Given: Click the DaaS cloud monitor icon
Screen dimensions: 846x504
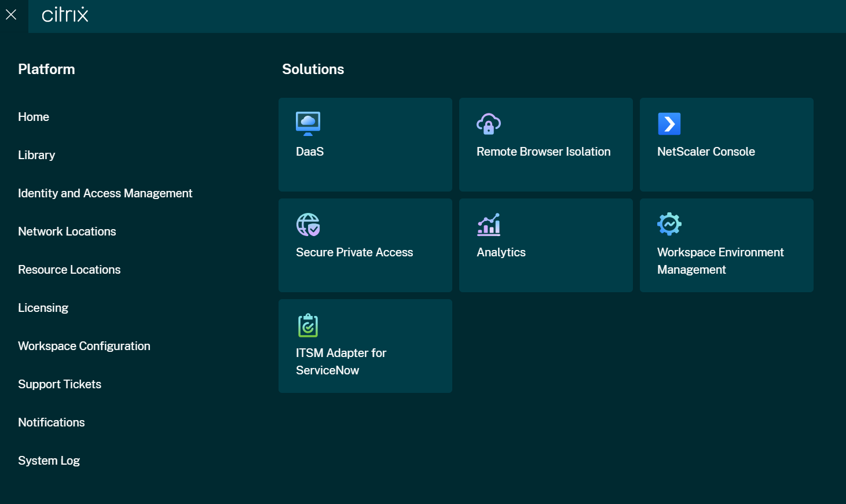Looking at the screenshot, I should tap(307, 123).
